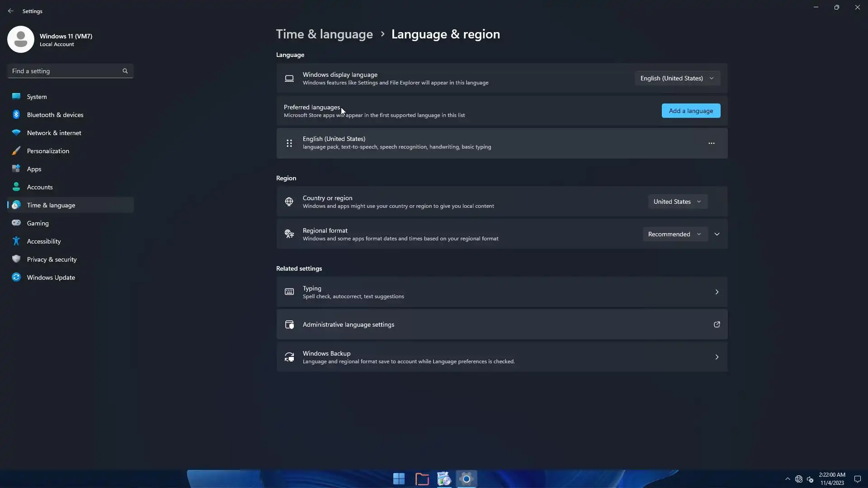Click the Windows Update sidebar icon
This screenshot has width=868, height=488.
click(16, 277)
